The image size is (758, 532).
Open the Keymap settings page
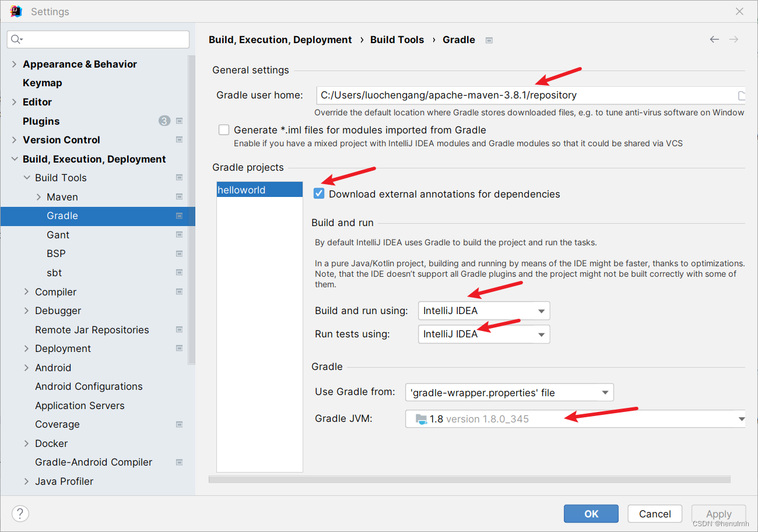(x=42, y=83)
